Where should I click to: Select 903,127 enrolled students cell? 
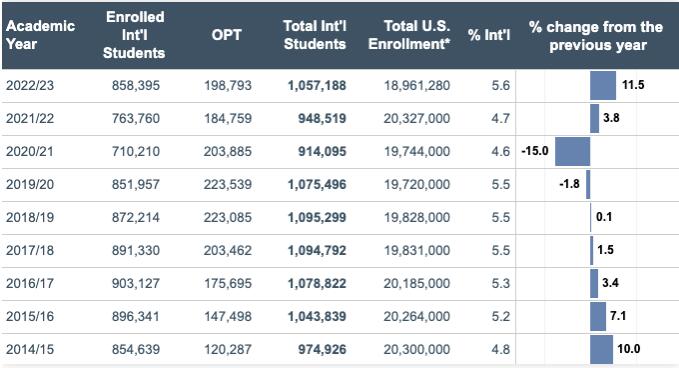pyautogui.click(x=136, y=284)
